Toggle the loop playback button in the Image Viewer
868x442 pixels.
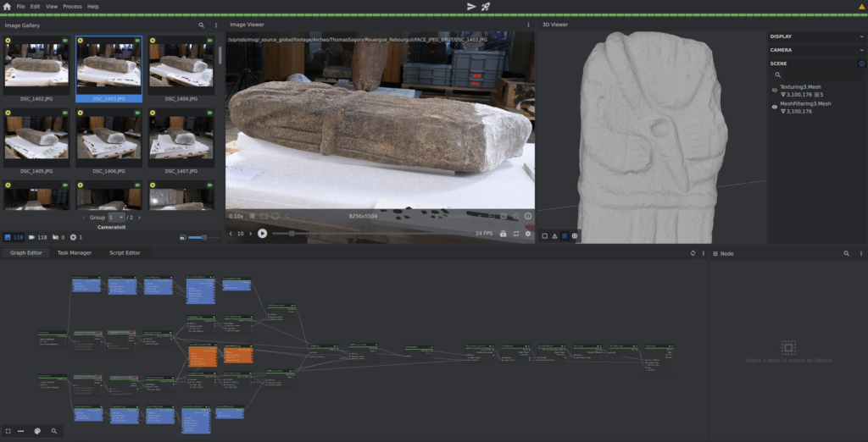click(x=515, y=233)
